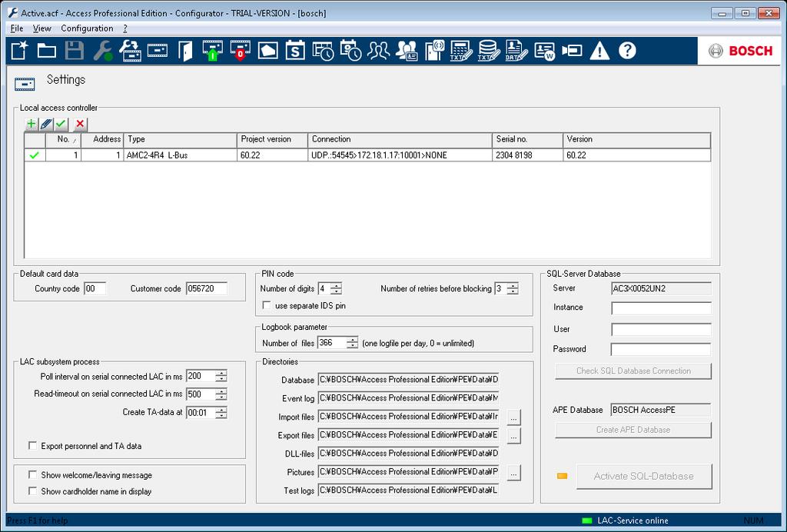Open the Personnel groups icon

[x=378, y=51]
